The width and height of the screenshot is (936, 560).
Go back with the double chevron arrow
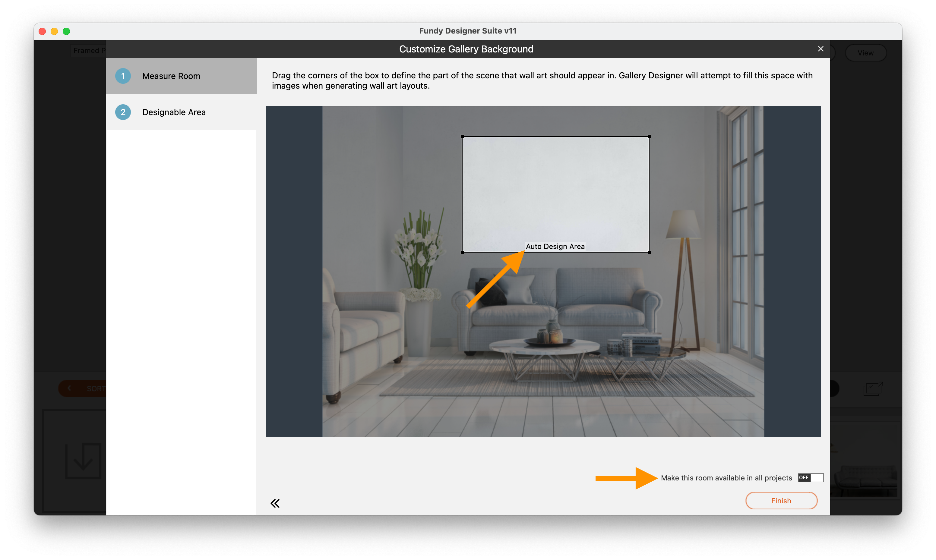tap(275, 503)
